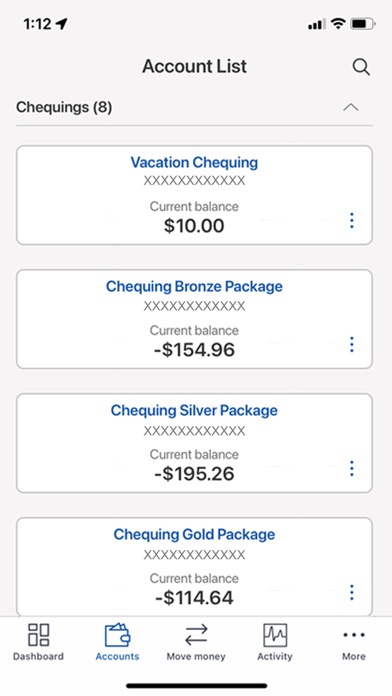This screenshot has height=696, width=392.
Task: Open Dashboard icon in bottom bar
Action: coord(38,634)
